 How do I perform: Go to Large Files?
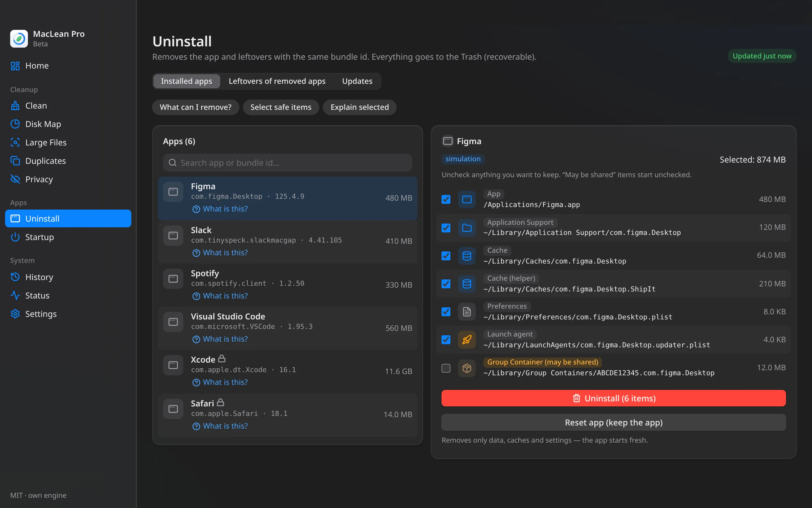pos(68,143)
